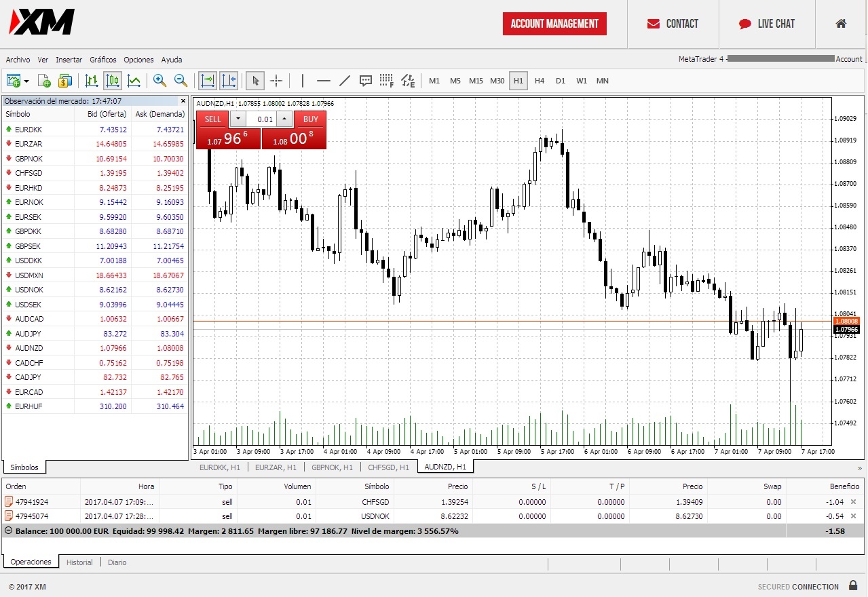The image size is (868, 597).
Task: Select the horizontal line drawing tool
Action: coord(324,81)
